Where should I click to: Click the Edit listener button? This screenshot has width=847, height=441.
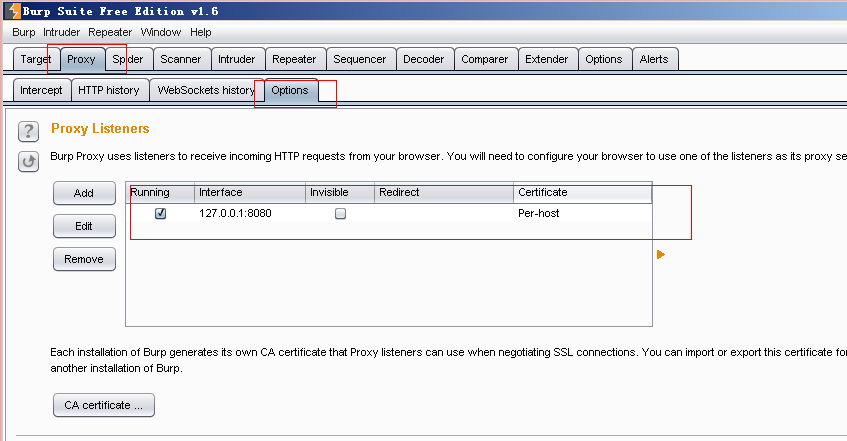coord(84,226)
